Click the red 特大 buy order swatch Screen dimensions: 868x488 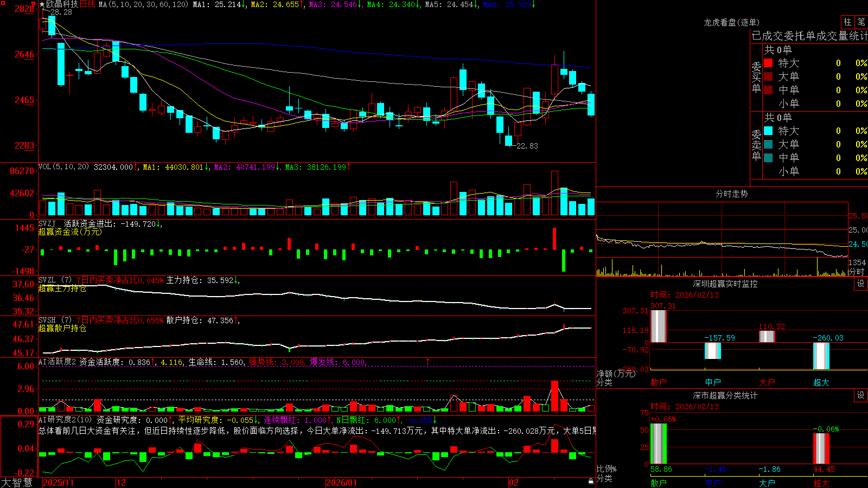pyautogui.click(x=768, y=63)
